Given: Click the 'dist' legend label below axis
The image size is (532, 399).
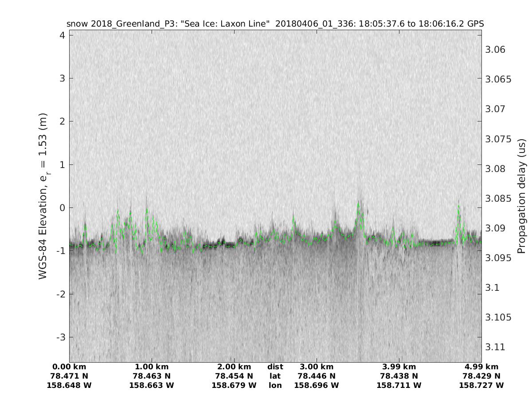Looking at the screenshot, I should pyautogui.click(x=275, y=367).
